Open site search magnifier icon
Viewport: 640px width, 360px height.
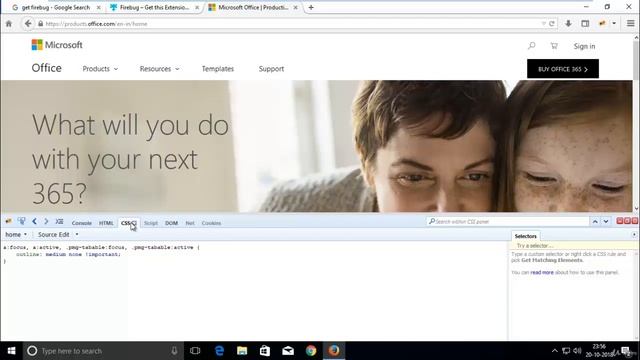coord(531,46)
